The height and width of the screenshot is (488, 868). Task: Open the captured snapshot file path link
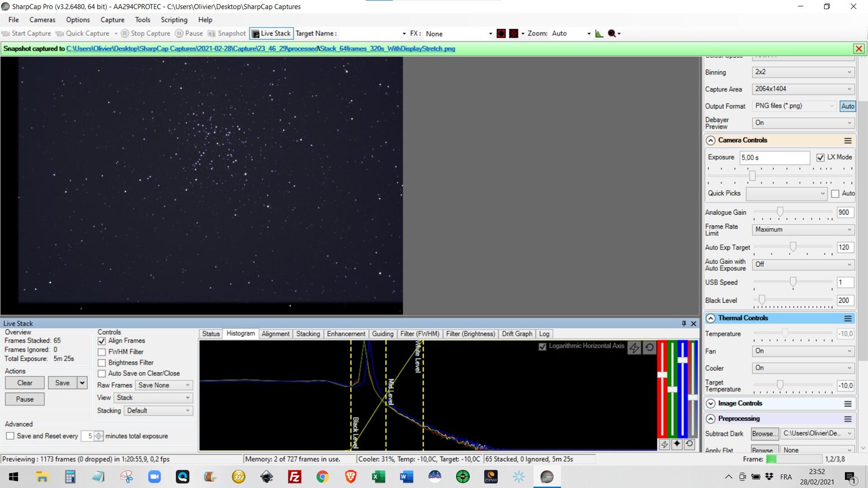click(260, 49)
